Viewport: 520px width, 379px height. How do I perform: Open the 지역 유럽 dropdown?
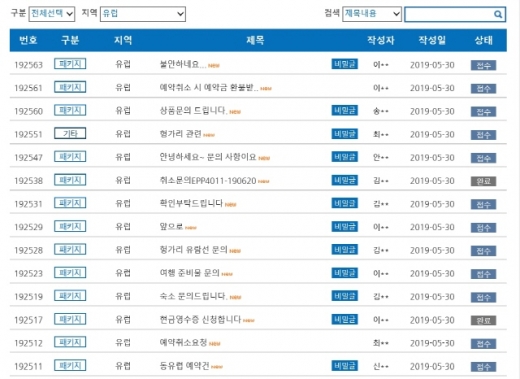[143, 14]
